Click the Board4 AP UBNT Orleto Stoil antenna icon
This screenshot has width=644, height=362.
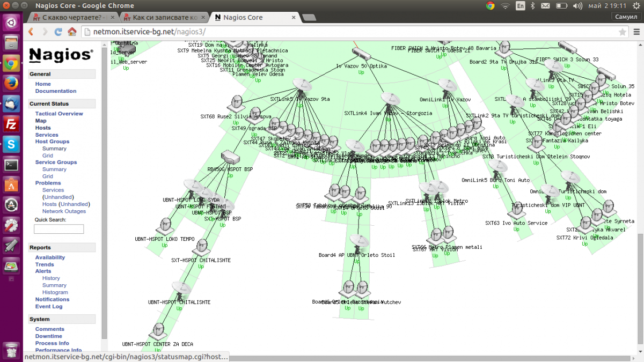tap(357, 242)
